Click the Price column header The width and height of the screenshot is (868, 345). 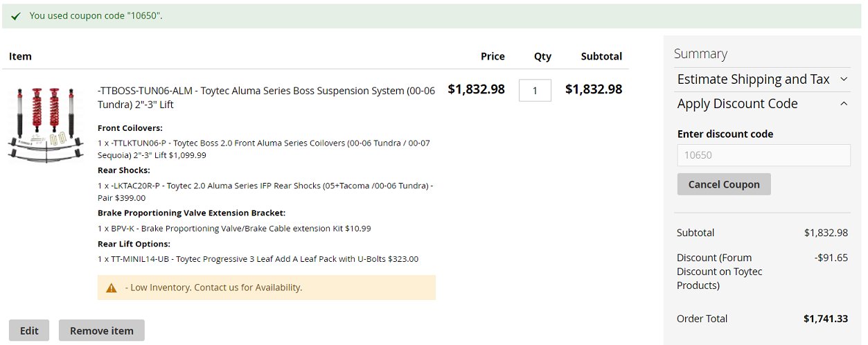(x=493, y=56)
